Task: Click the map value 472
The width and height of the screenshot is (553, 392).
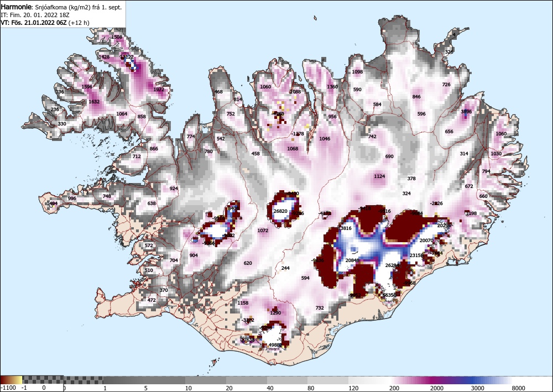Action: pyautogui.click(x=152, y=300)
